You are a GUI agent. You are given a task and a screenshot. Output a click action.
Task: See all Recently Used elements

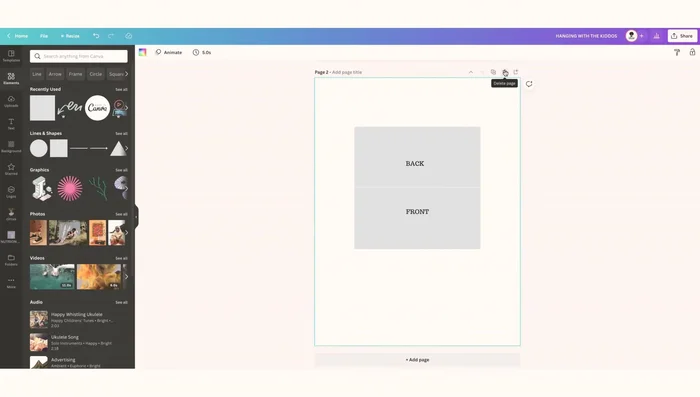point(121,89)
